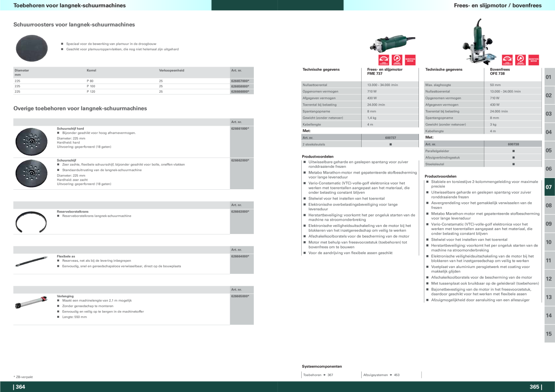Click the Marathon Motor badge under FME 737

[410, 60]
